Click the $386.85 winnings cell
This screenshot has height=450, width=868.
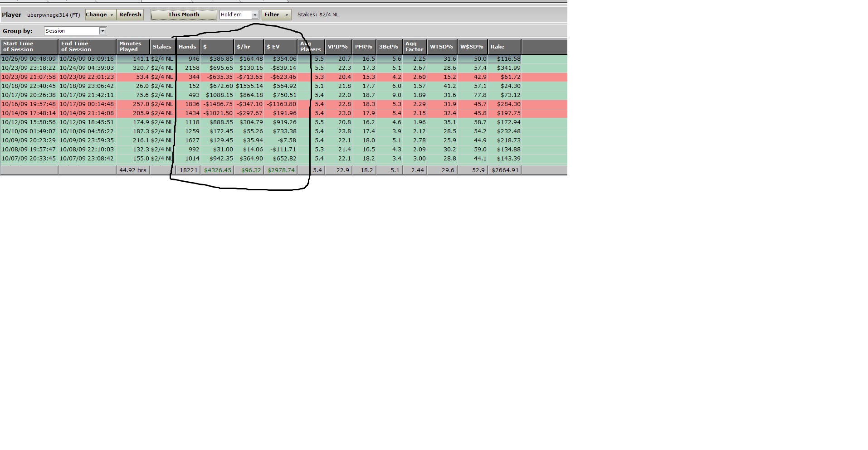[217, 59]
